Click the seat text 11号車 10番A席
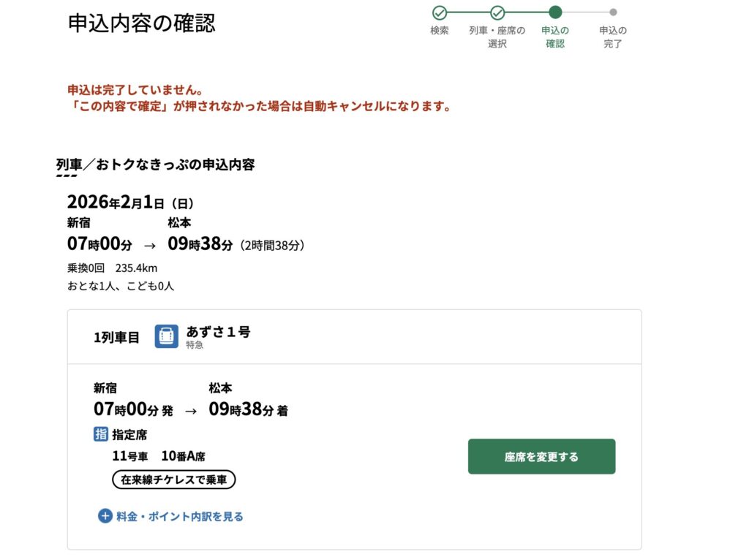The image size is (749, 560). tap(158, 456)
